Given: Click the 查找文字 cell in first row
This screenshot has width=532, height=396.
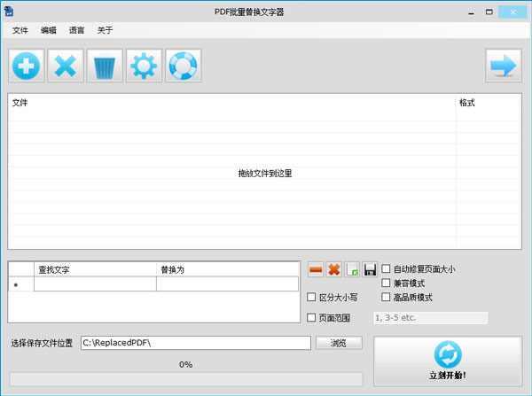Looking at the screenshot, I should pyautogui.click(x=95, y=284).
